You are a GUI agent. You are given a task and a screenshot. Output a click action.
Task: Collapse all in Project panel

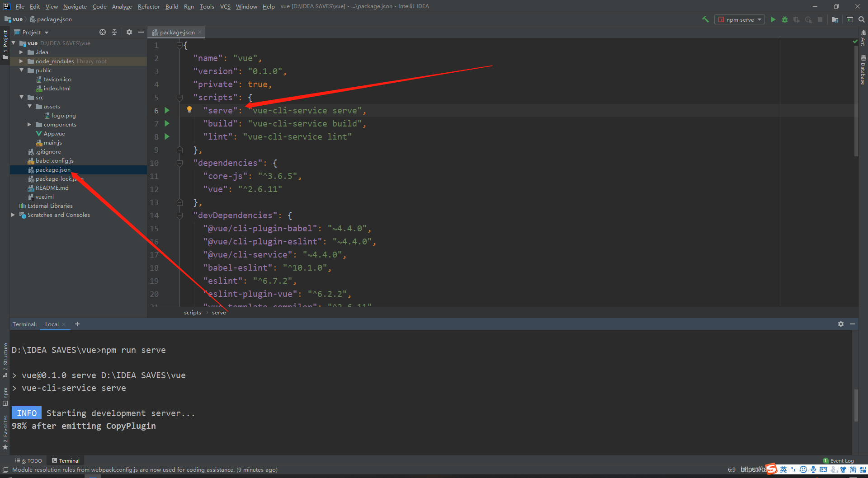click(114, 32)
